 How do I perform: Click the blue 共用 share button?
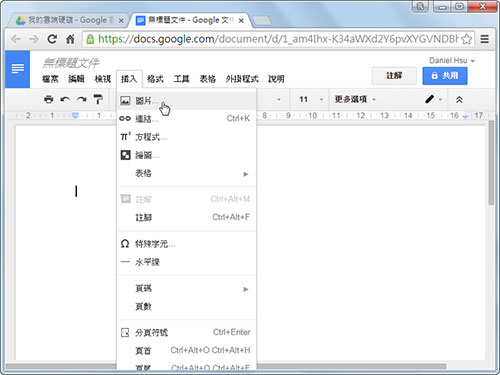click(445, 76)
